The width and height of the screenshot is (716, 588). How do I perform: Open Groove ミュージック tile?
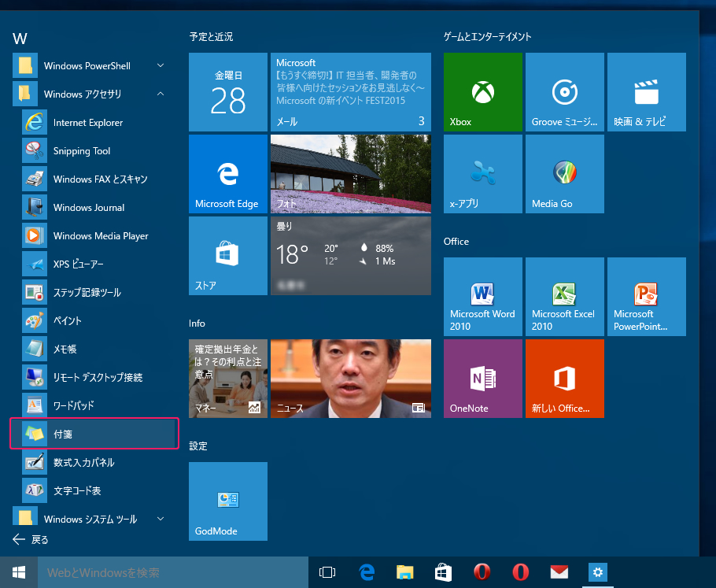[x=564, y=92]
